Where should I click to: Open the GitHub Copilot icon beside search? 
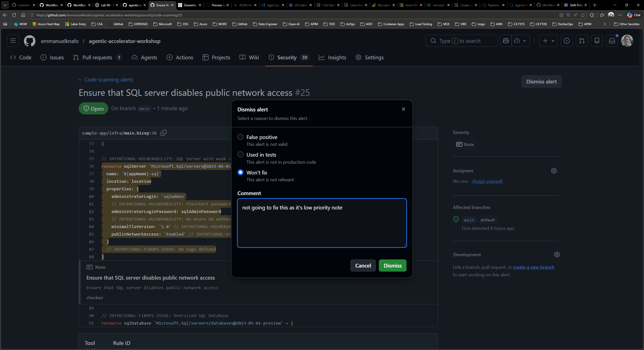pyautogui.click(x=506, y=40)
